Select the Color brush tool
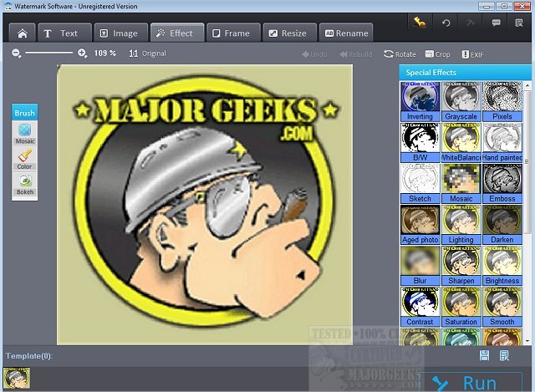The image size is (535, 392). click(x=25, y=159)
